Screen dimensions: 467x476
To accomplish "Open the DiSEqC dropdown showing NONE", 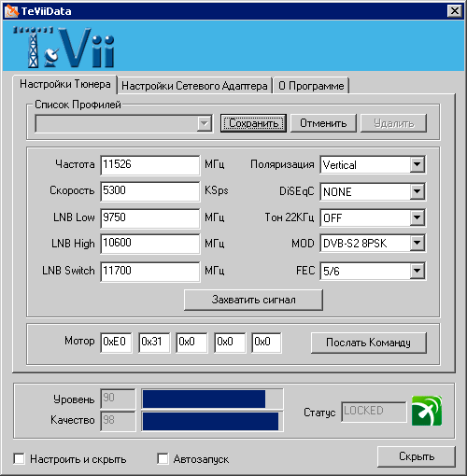I will tap(373, 191).
